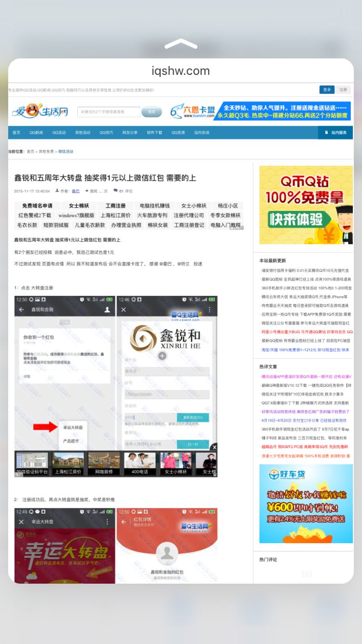Focus the keyword search input field
This screenshot has width=362, height=644.
(x=109, y=112)
